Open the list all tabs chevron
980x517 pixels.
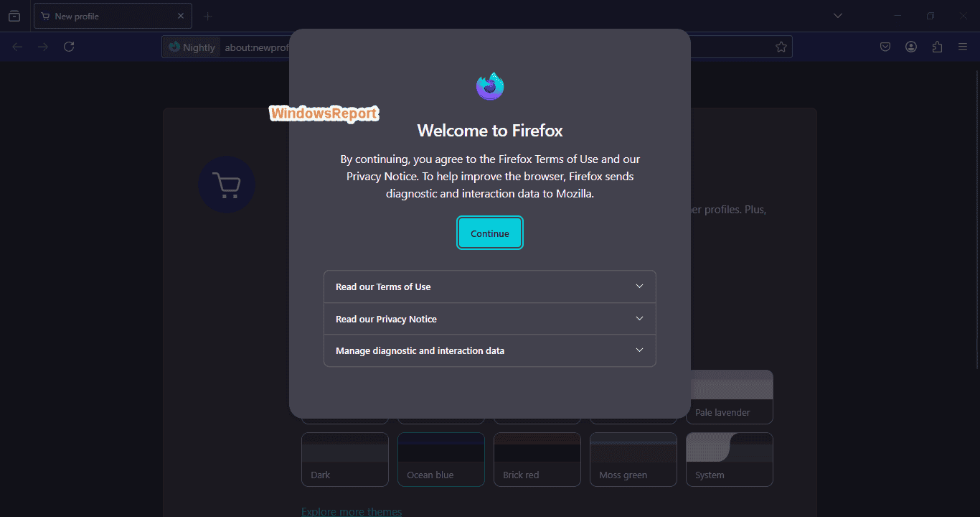pos(837,16)
